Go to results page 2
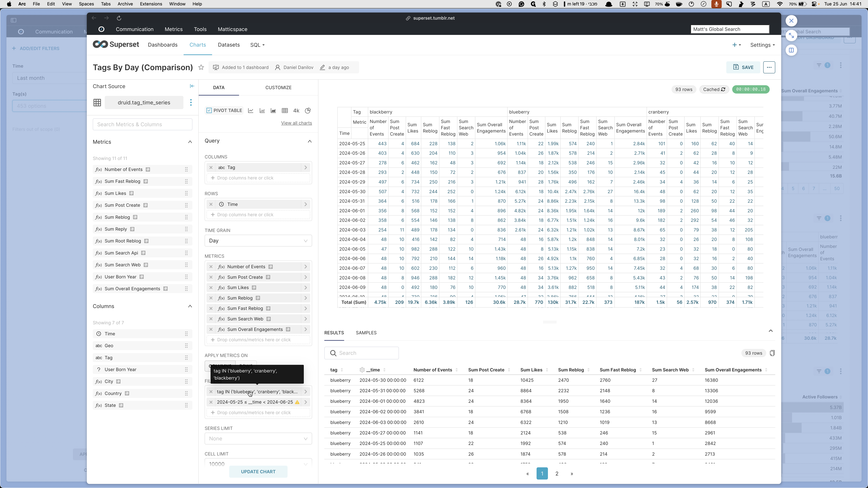 tap(557, 474)
